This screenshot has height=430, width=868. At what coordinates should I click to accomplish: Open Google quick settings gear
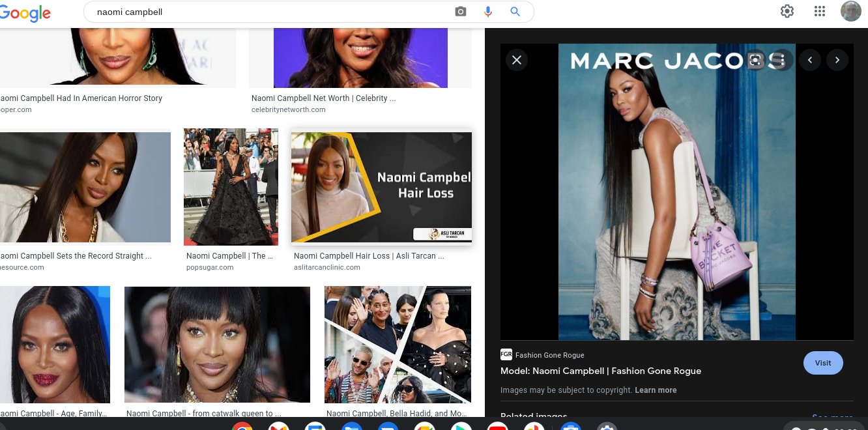(x=787, y=11)
